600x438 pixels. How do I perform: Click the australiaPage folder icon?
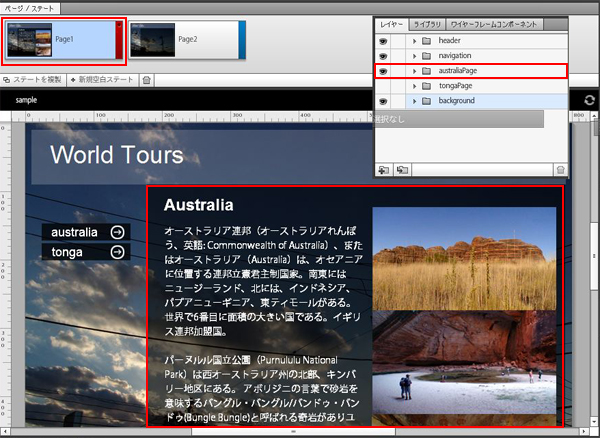(426, 71)
